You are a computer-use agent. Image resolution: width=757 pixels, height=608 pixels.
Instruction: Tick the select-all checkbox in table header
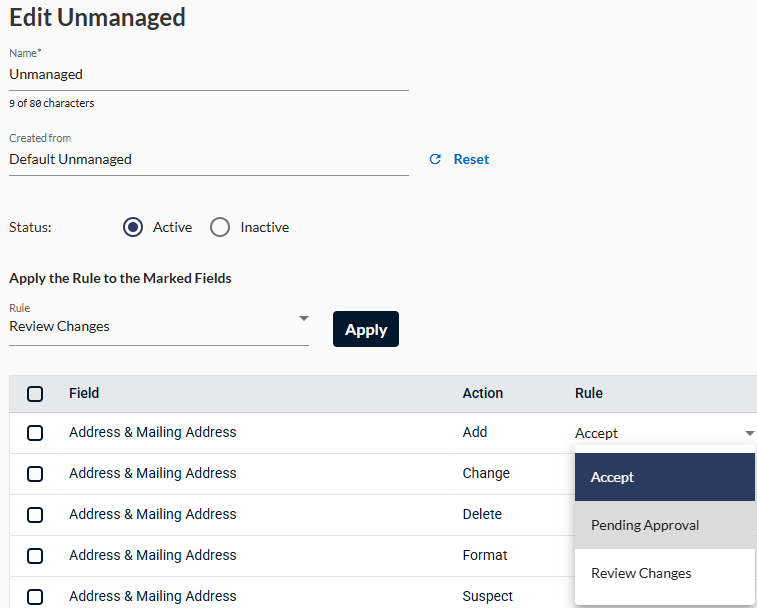35,394
